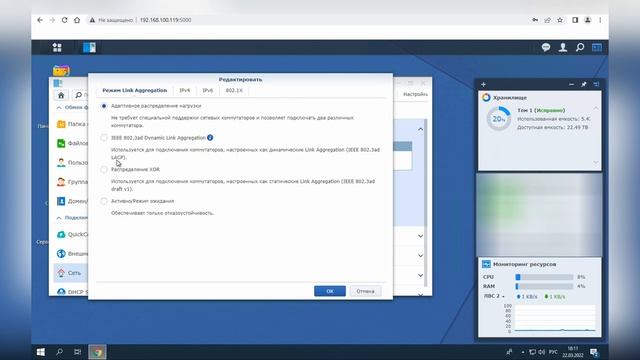The width and height of the screenshot is (640, 360).
Task: Click the 20% storage usage ring
Action: tap(498, 119)
